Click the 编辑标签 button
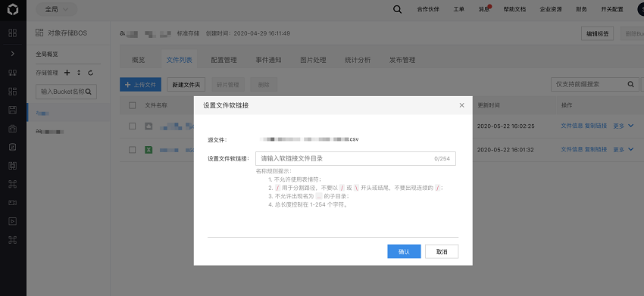644x296 pixels. (x=598, y=33)
